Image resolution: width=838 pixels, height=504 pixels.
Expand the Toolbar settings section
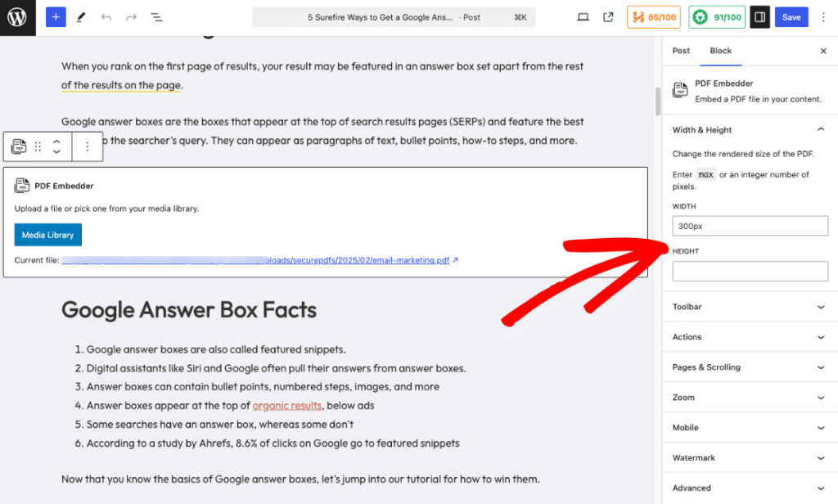point(821,307)
